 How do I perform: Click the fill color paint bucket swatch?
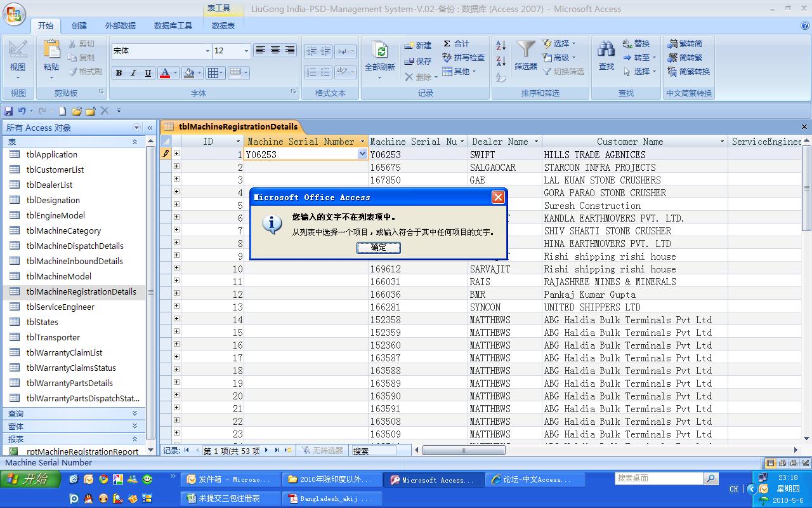click(x=188, y=73)
